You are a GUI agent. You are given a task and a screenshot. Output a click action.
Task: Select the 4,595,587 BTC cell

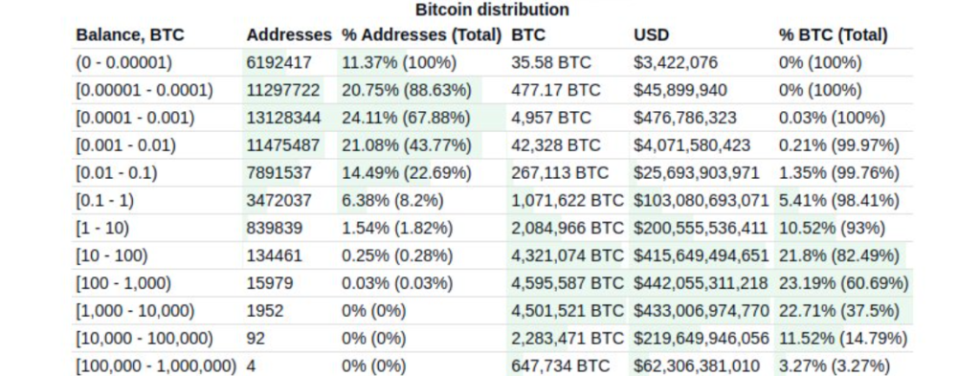click(x=568, y=283)
